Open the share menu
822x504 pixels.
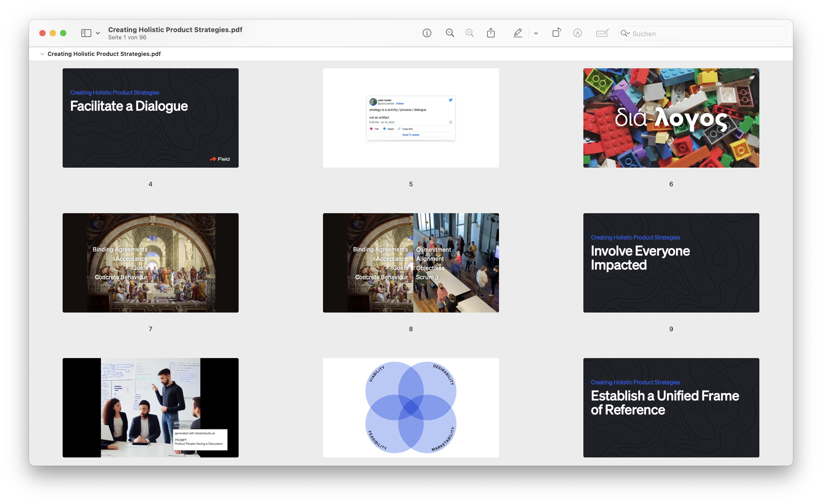tap(491, 33)
